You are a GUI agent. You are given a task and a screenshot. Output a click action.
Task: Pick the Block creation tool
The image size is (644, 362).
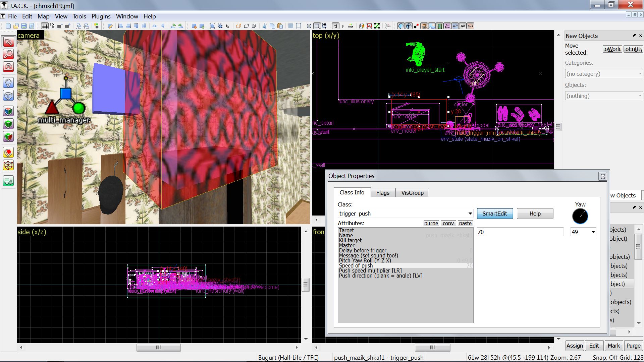(x=8, y=96)
